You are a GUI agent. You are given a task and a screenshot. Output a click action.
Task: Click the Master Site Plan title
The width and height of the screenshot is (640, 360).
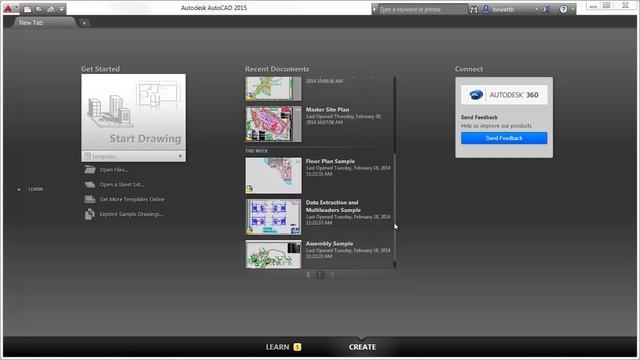point(327,109)
